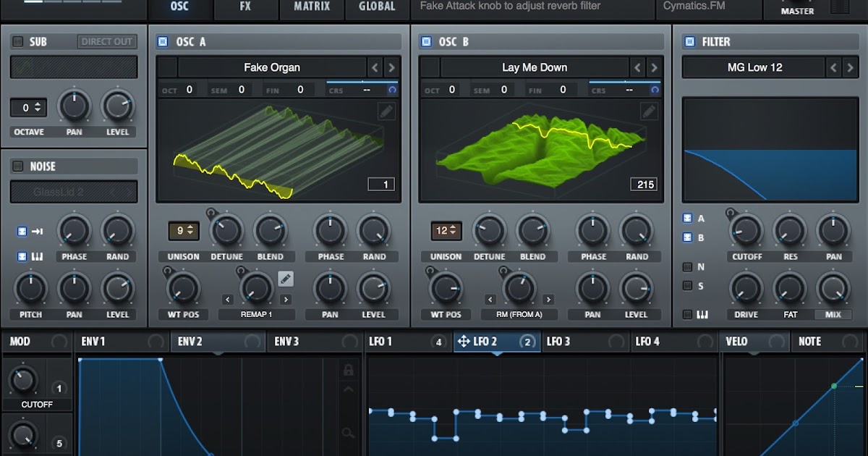Viewport: 868px width, 456px height.
Task: Select next filter type arrow
Action: coord(851,68)
